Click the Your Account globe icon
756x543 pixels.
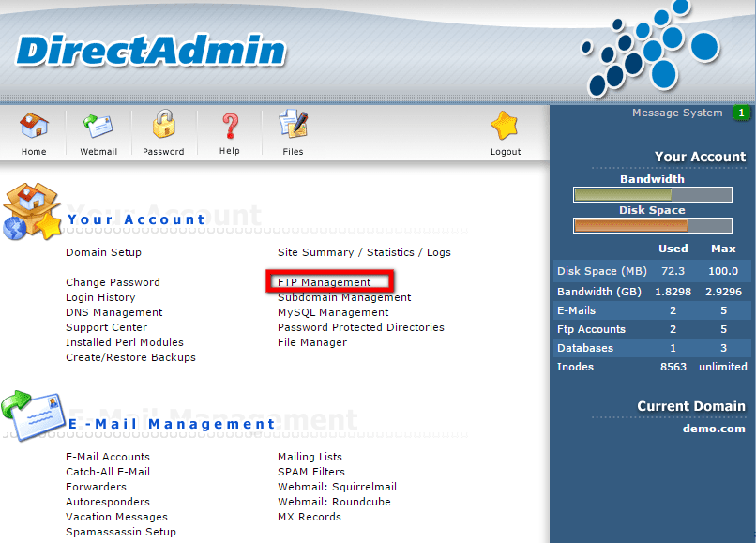32,210
